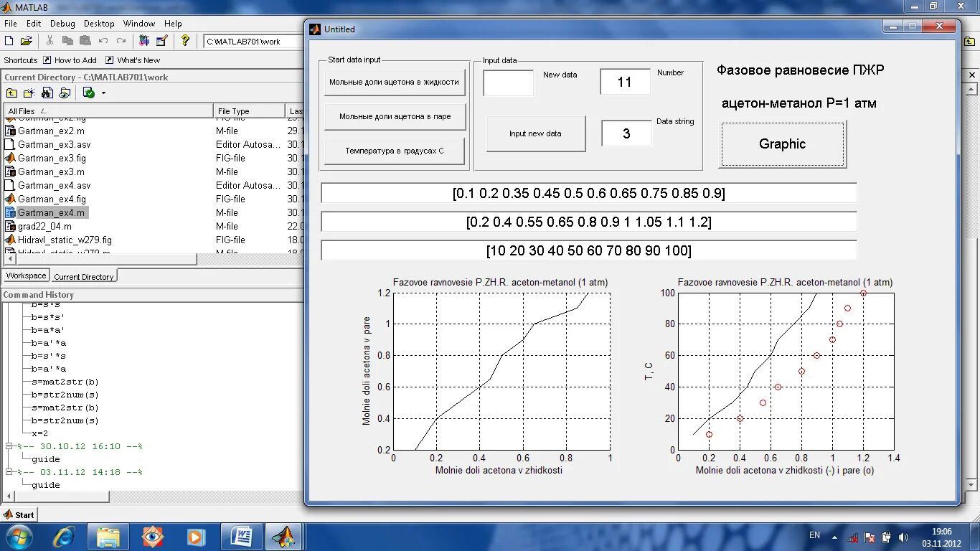Click the New M-file icon in MATLAB toolbar
980x551 pixels.
click(x=10, y=41)
